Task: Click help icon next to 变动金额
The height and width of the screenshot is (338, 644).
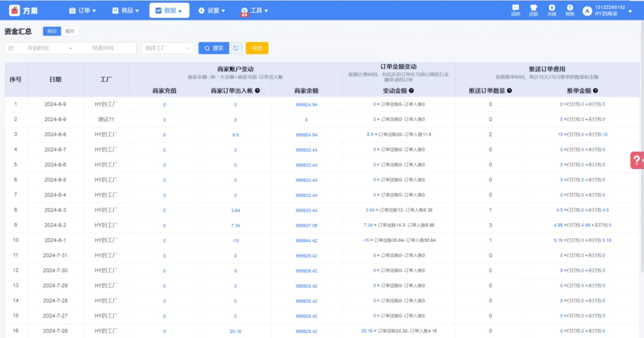Action: (x=411, y=91)
